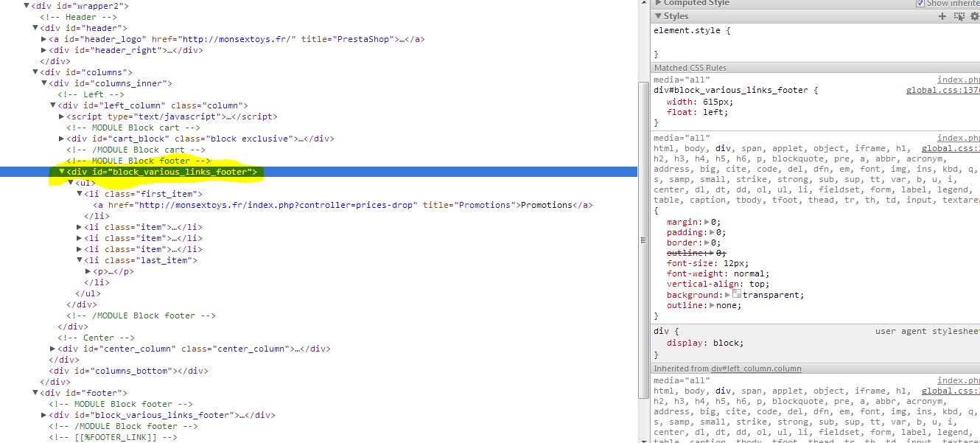980x443 pixels.
Task: Collapse the div id="columns" node
Action: [35, 72]
